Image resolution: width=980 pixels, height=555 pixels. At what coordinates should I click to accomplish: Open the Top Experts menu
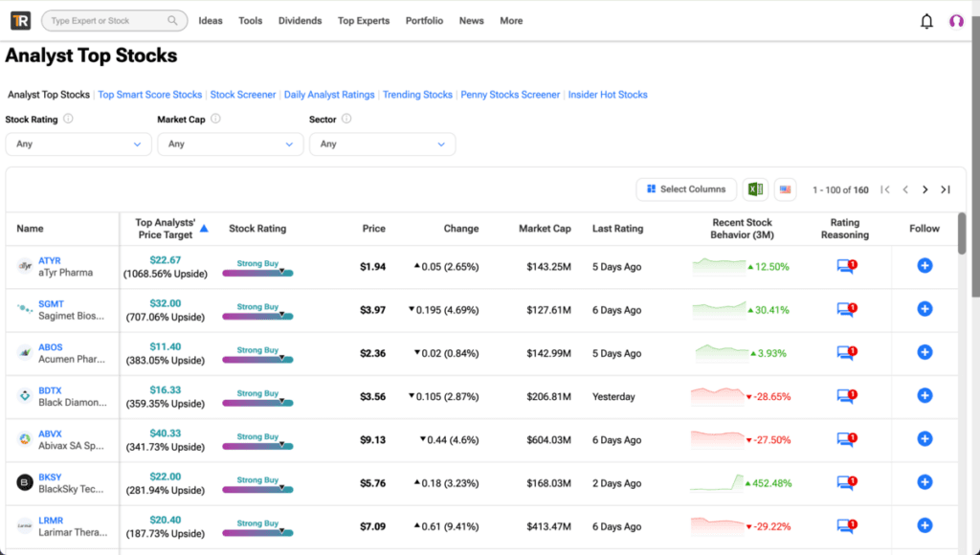coord(364,21)
